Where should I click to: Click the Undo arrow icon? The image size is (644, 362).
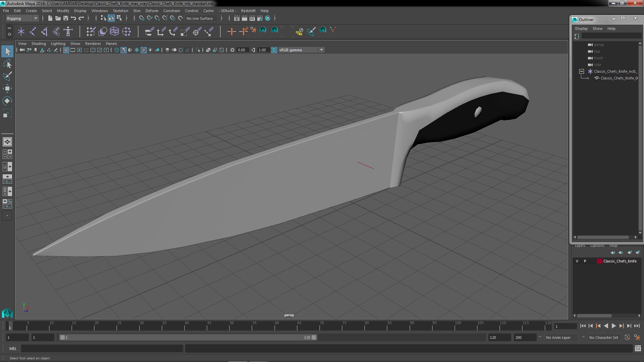[73, 18]
